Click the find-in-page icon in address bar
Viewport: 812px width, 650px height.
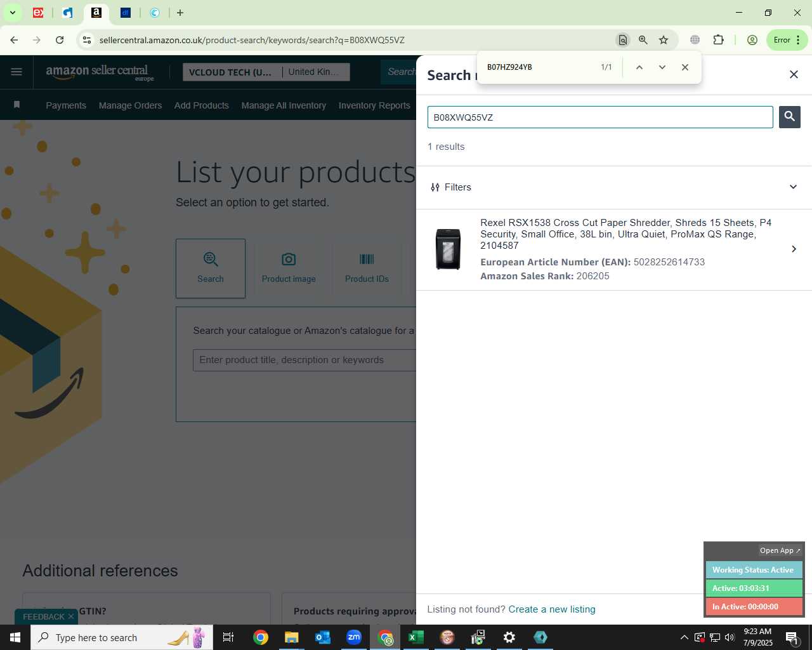pyautogui.click(x=623, y=40)
